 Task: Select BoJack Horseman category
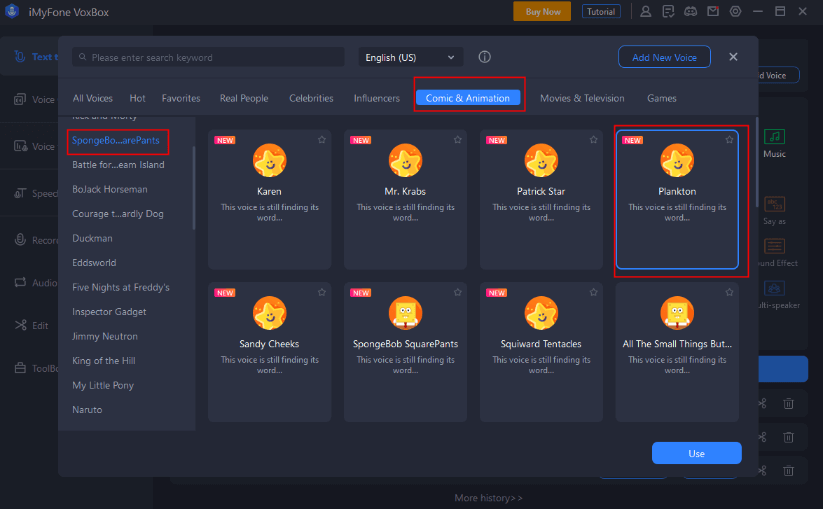[110, 189]
